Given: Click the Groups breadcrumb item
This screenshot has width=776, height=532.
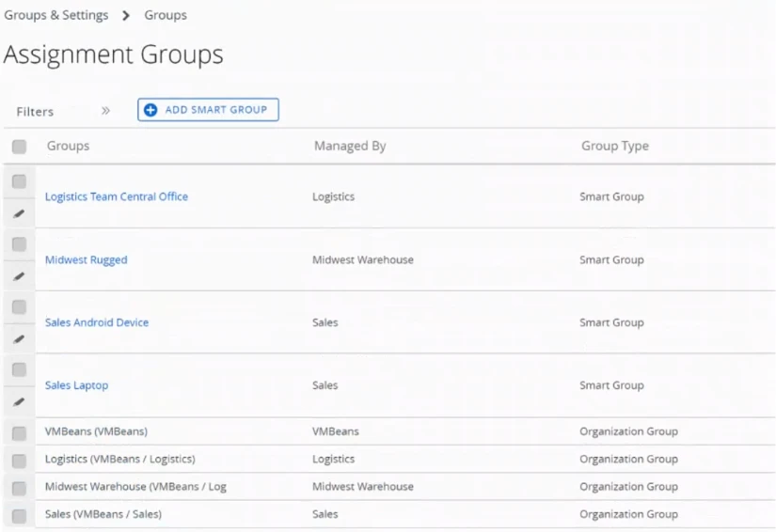Looking at the screenshot, I should (166, 15).
